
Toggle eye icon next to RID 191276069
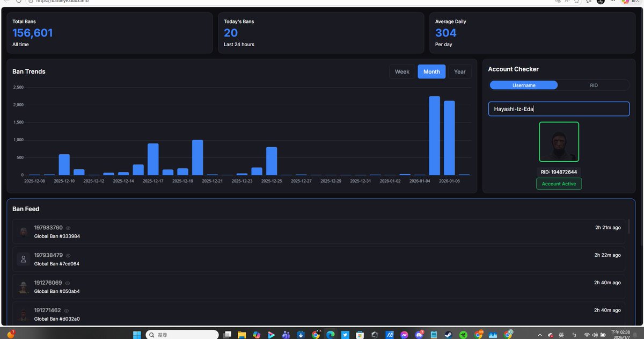coord(68,283)
